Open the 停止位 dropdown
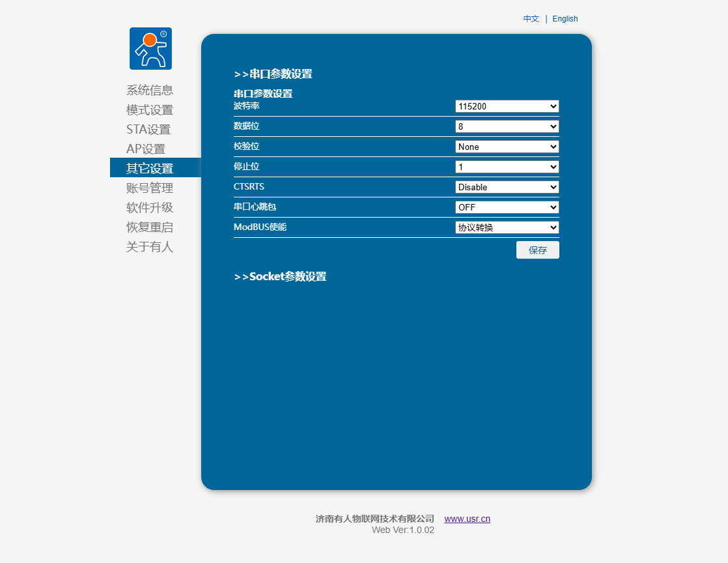Viewport: 728px width, 563px height. click(507, 167)
